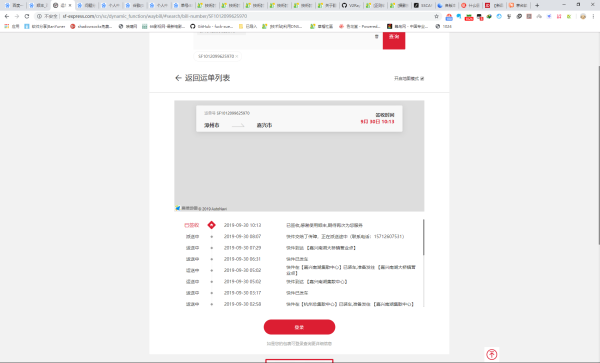The image size is (600, 363).
Task: Select the tracking entry at 06:31
Action: 299,259
